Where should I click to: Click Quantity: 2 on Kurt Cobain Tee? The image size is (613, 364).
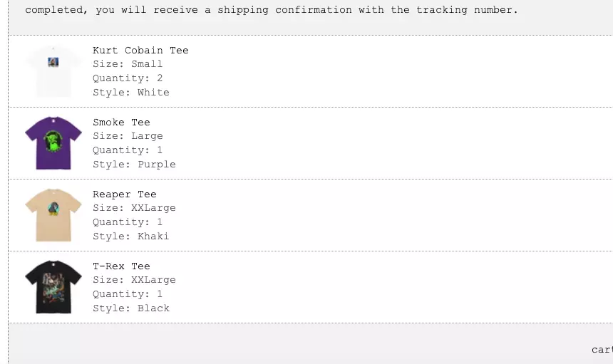pos(128,78)
